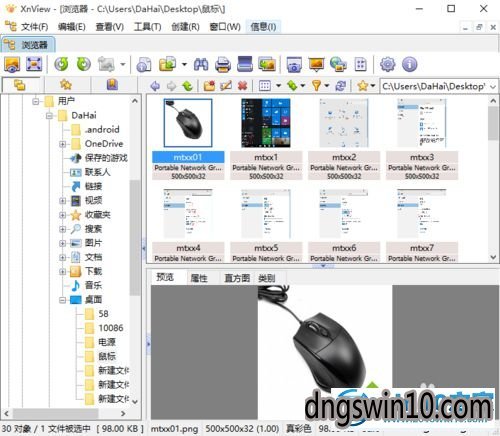
Task: Open the 工具(T) menu
Action: pos(147,27)
